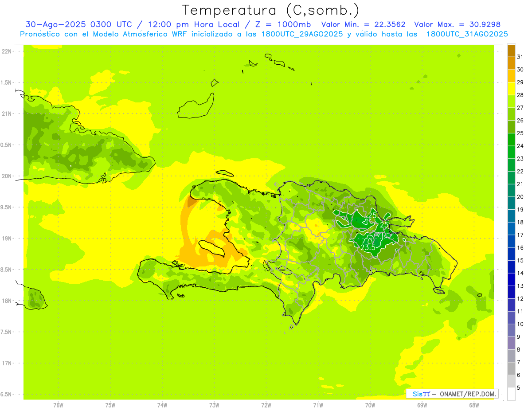Screen dimensions: 532x411
Task: Click the gold legend band between 29 and 30
Action: pos(511,76)
